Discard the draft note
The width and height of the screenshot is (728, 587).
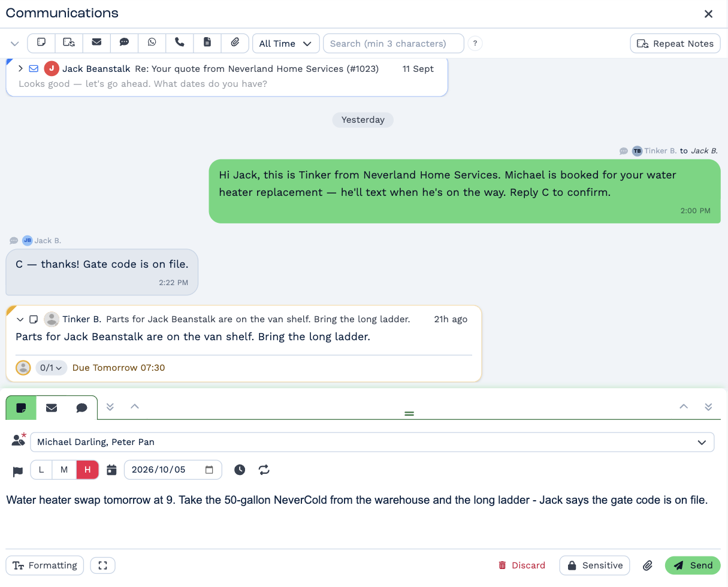[522, 565]
